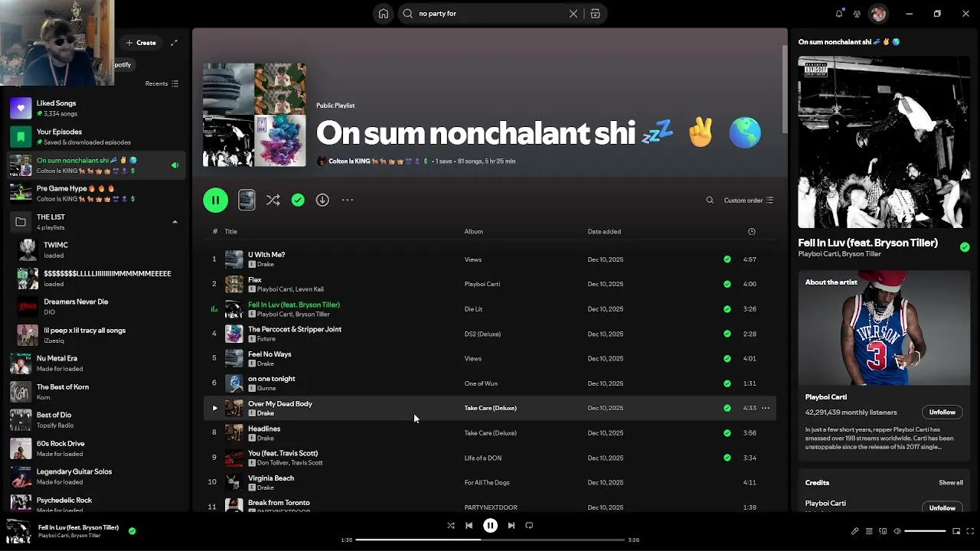Open more options for Over My Dead Body
The image size is (980, 551).
pyautogui.click(x=765, y=408)
